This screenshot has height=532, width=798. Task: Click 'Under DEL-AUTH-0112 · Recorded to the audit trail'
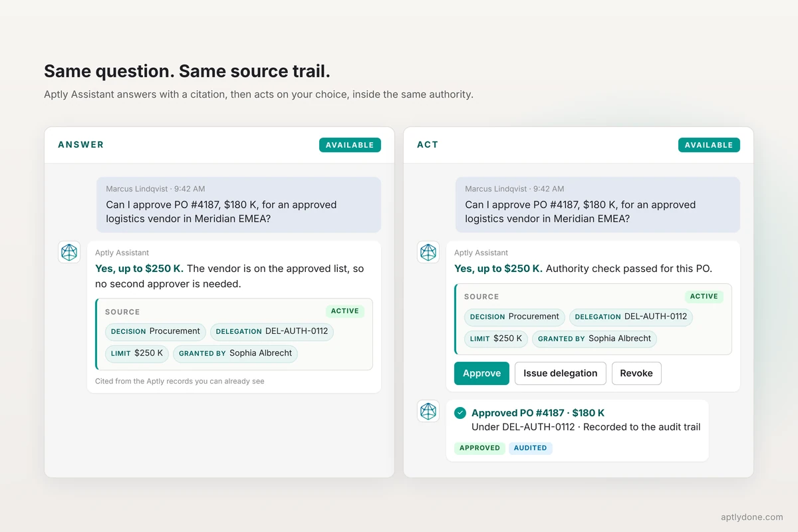[586, 427]
